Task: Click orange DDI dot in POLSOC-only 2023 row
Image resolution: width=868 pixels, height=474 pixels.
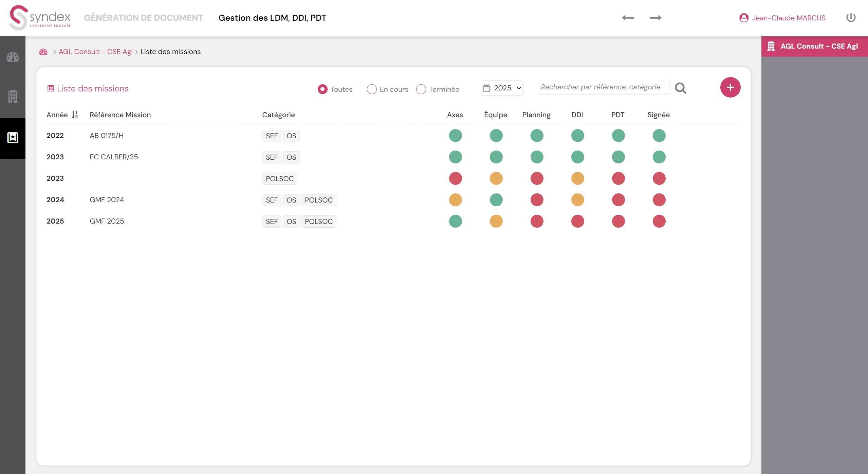Action: click(x=577, y=178)
